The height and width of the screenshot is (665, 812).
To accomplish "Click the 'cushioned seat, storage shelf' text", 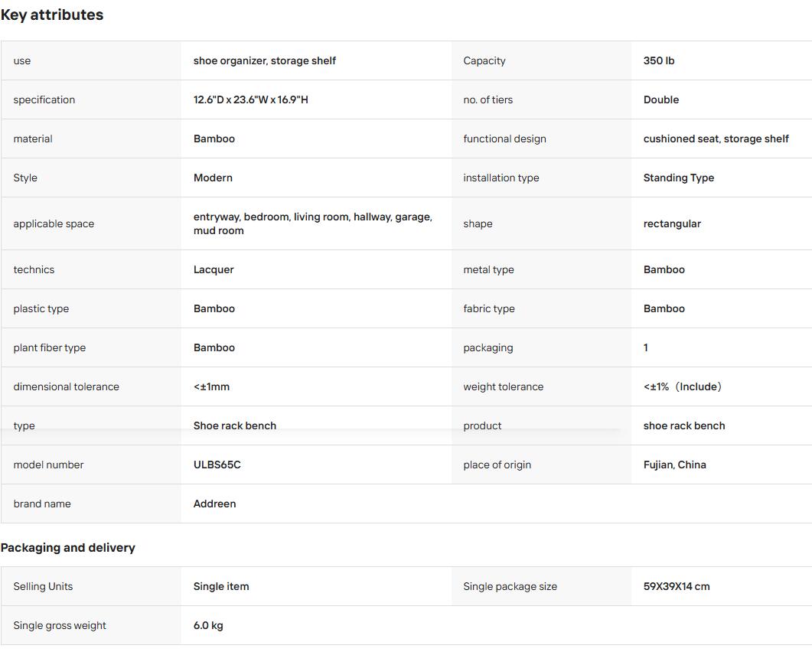I will pos(716,139).
